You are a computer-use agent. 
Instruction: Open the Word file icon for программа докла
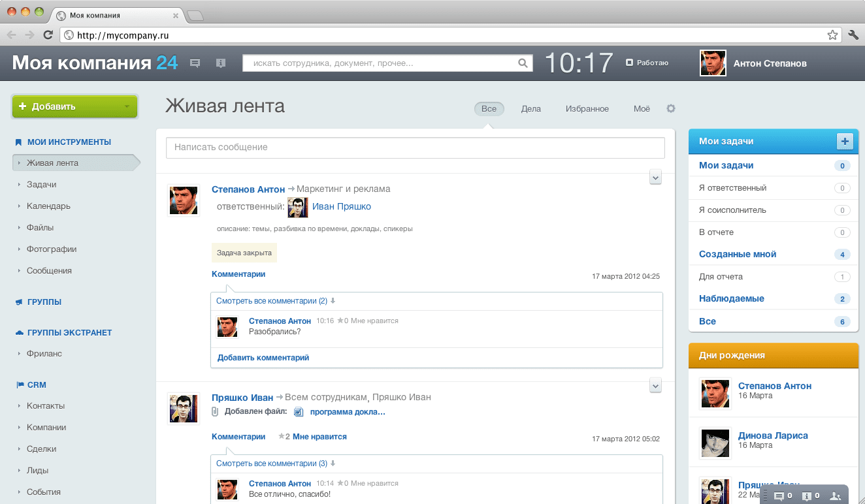(299, 412)
